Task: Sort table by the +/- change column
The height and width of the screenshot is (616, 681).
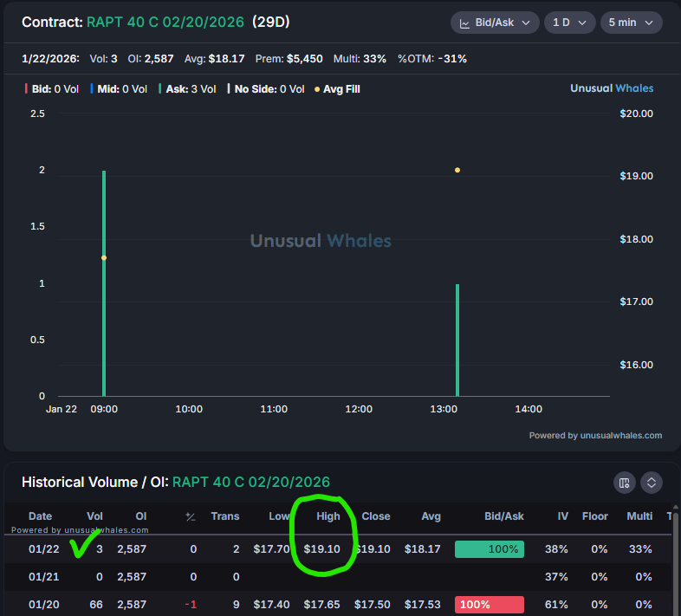Action: (191, 516)
